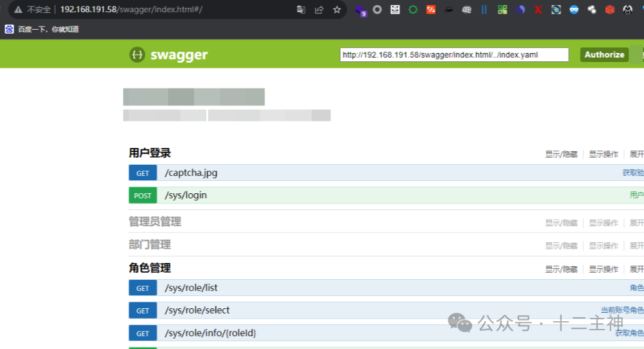Expand the GET /sys/role/list operation
Screen dimensions: 644x349
click(x=386, y=288)
